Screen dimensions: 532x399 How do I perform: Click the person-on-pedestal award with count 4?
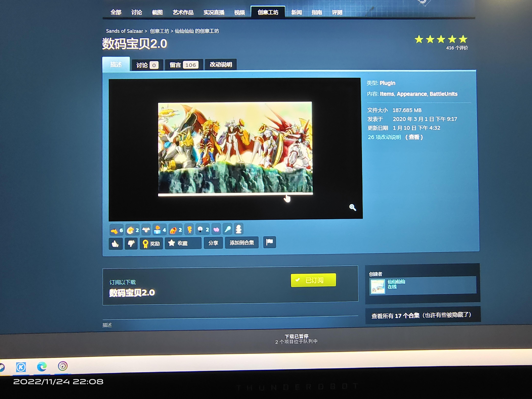point(160,229)
